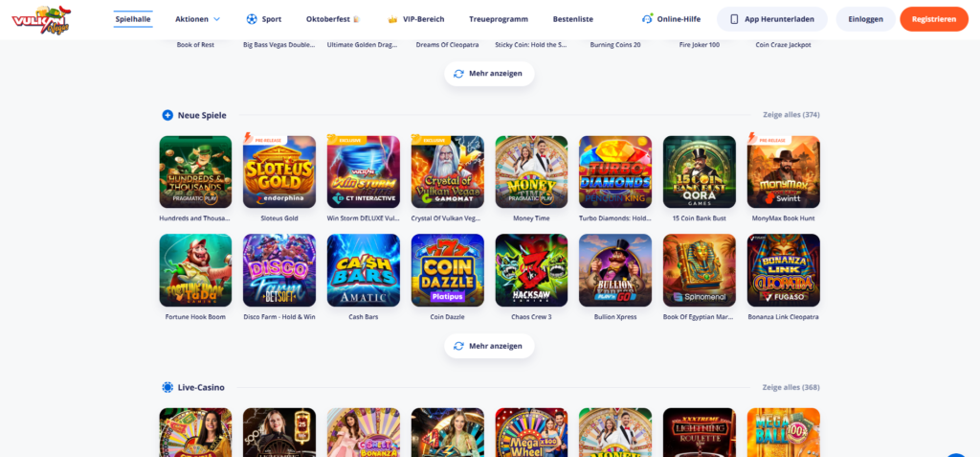
Task: Show all 368 Live-Casino games
Action: (791, 387)
